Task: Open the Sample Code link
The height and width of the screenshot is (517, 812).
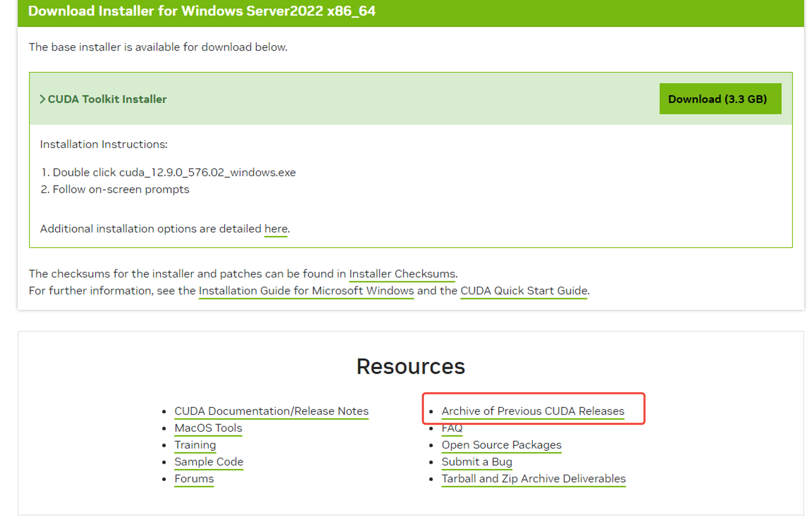Action: pos(209,462)
